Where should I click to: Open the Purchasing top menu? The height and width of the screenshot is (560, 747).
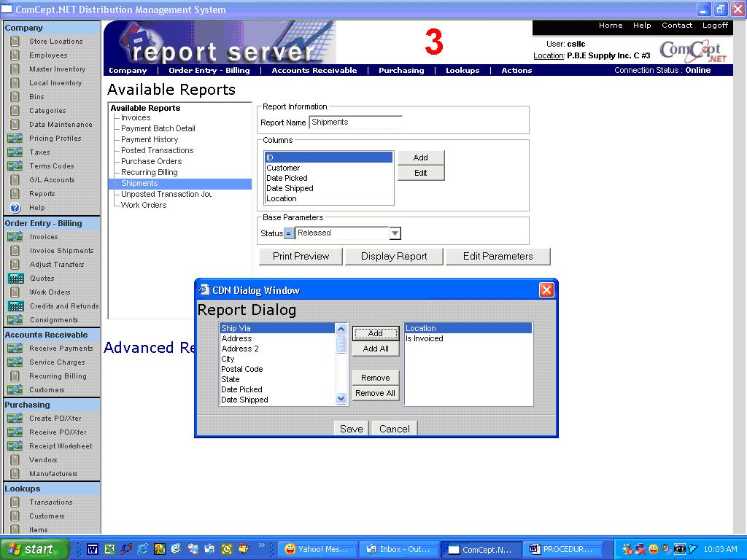click(x=400, y=71)
